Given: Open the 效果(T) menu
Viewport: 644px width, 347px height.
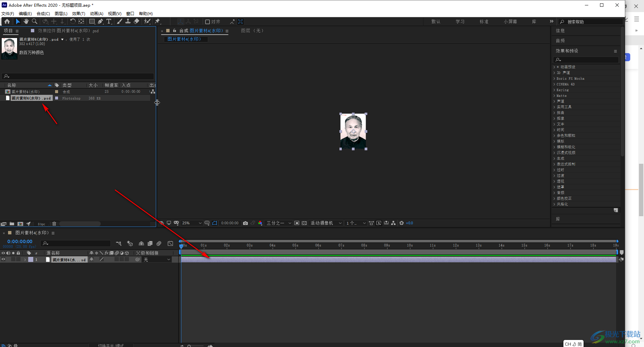Looking at the screenshot, I should [x=79, y=14].
